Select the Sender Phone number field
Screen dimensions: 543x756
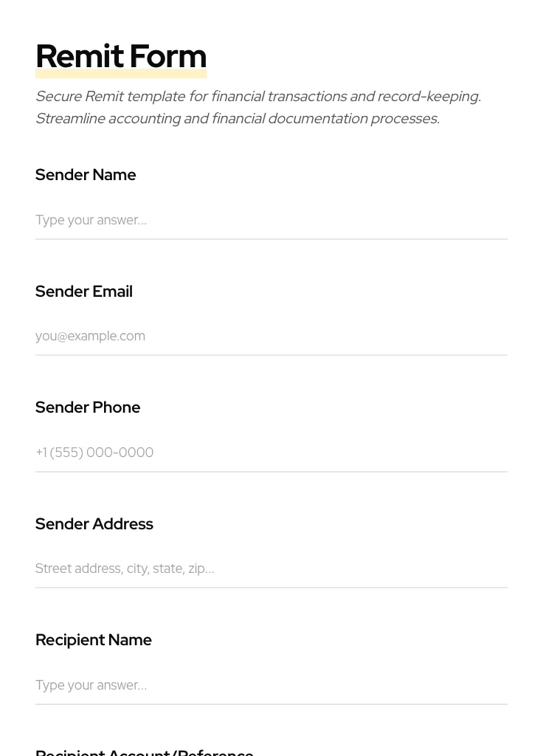[271, 452]
